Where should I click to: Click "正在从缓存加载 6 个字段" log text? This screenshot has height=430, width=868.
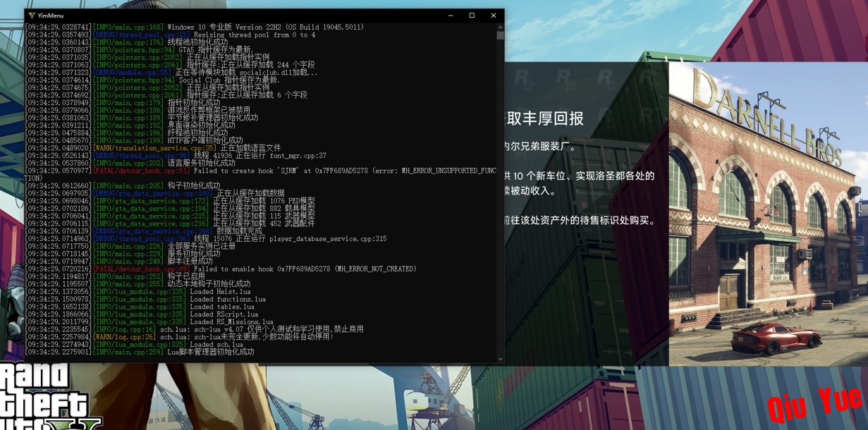click(x=247, y=95)
